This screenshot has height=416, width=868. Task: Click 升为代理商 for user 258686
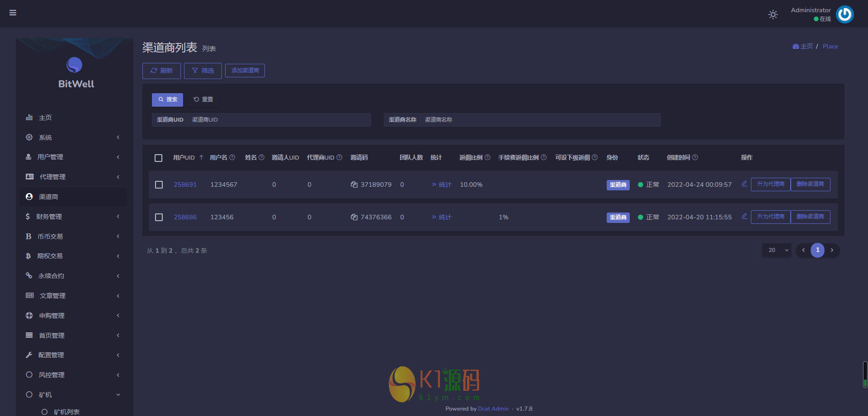[x=771, y=217]
